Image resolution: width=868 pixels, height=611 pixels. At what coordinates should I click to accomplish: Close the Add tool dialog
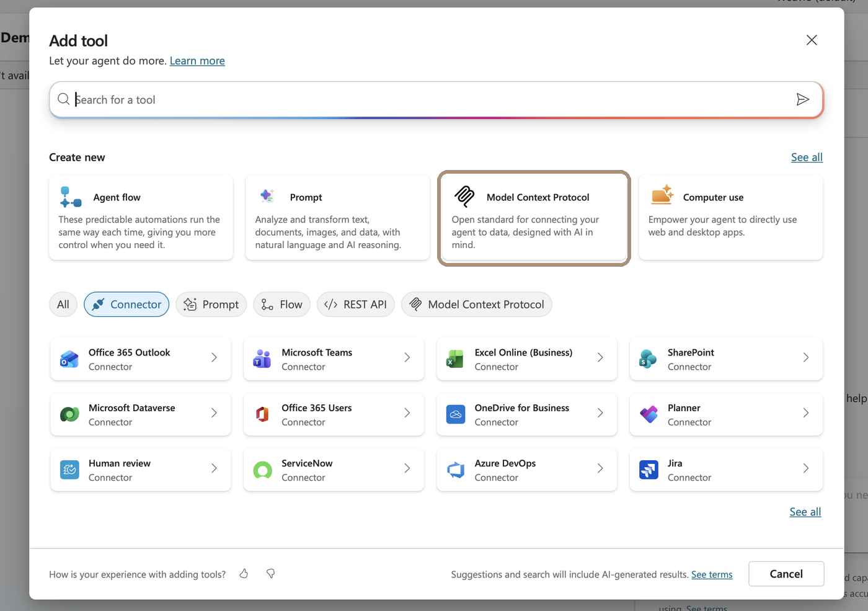tap(812, 40)
